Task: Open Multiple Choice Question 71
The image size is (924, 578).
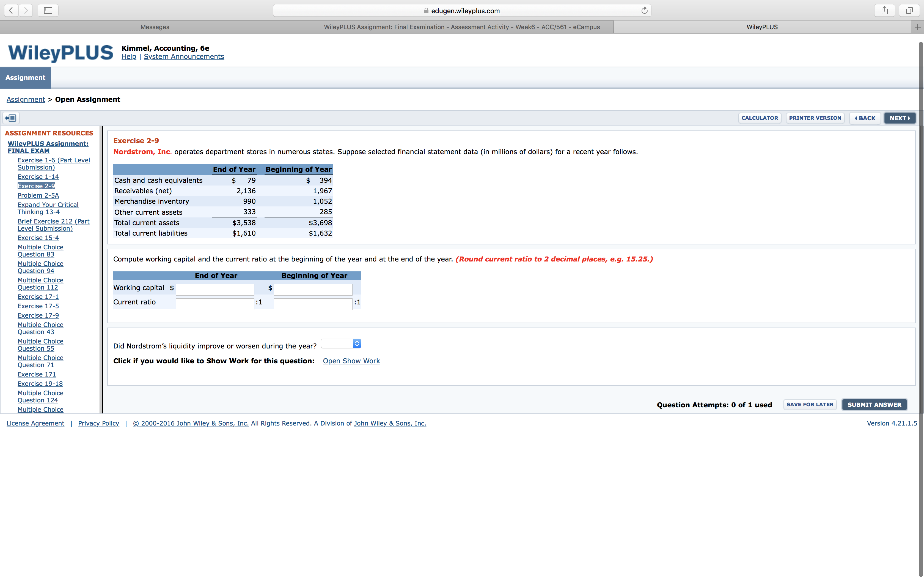Action: (x=40, y=361)
